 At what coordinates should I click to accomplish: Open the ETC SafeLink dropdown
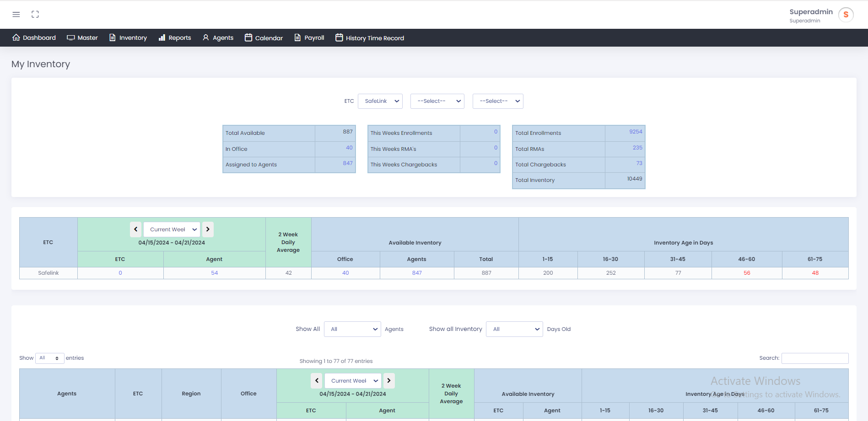coord(380,101)
